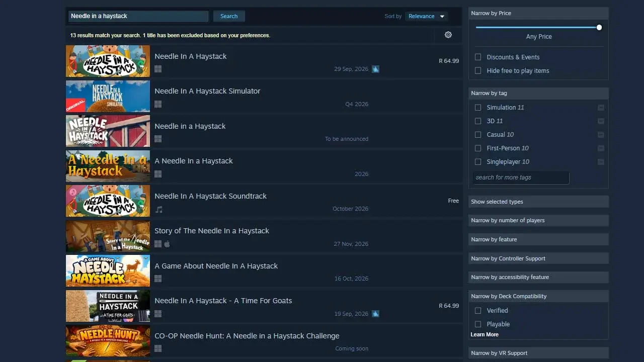This screenshot has height=362, width=644.
Task: Expand the Show selected types section
Action: coord(538,202)
